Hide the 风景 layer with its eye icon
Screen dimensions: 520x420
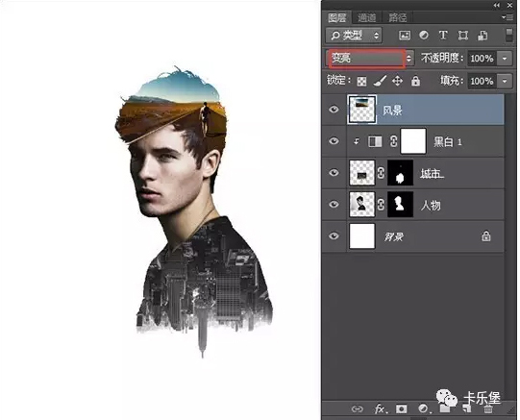(334, 110)
